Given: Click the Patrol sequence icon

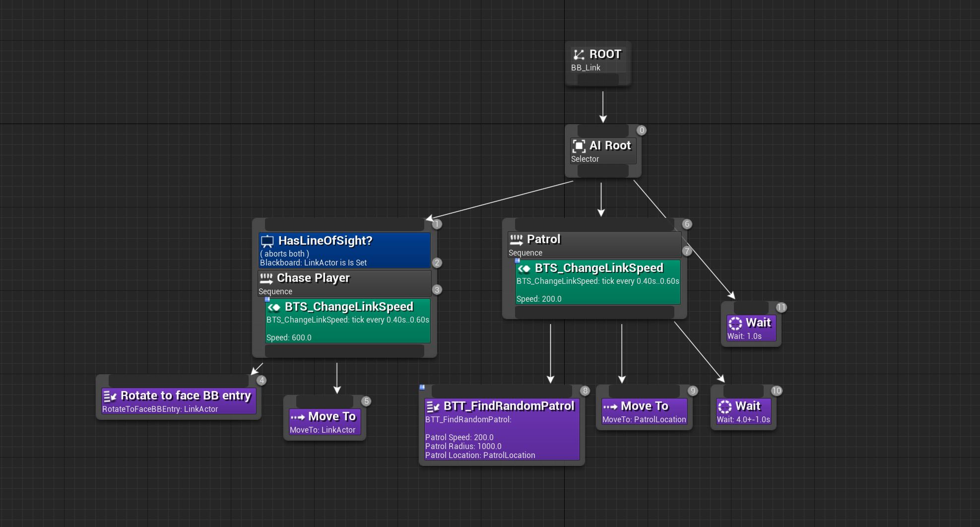Looking at the screenshot, I should click(x=517, y=240).
